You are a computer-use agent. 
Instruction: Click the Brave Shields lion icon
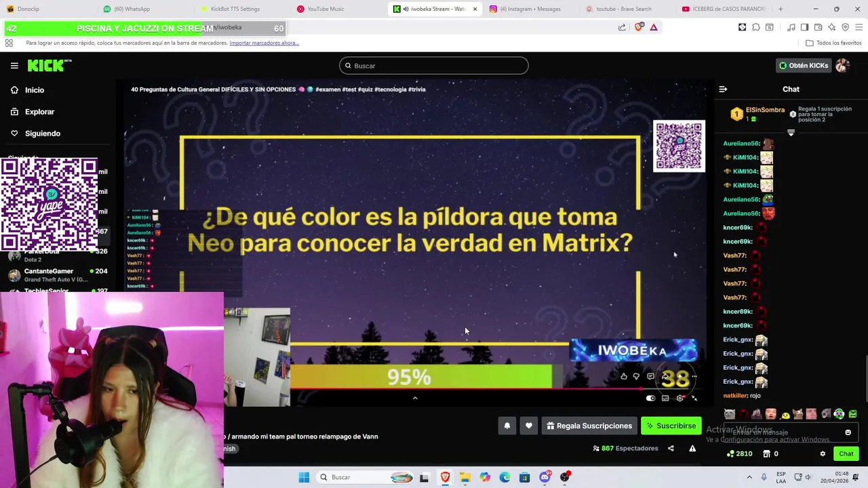[639, 27]
